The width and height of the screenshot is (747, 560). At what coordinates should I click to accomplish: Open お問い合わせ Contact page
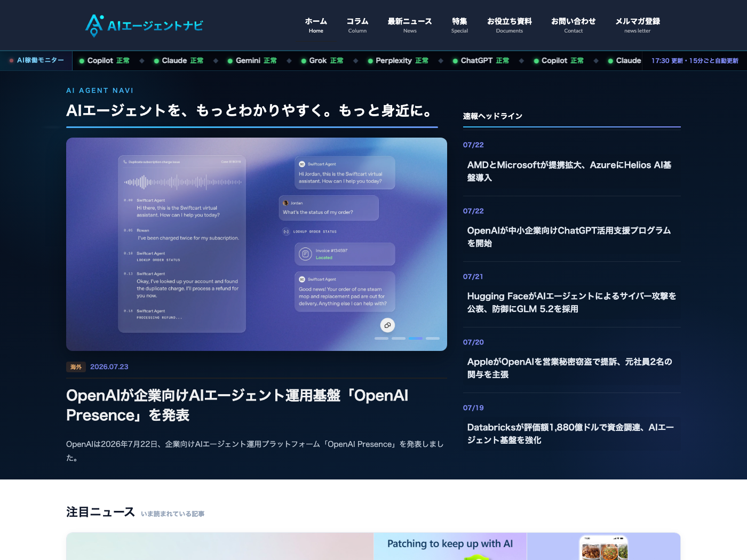coord(574,25)
